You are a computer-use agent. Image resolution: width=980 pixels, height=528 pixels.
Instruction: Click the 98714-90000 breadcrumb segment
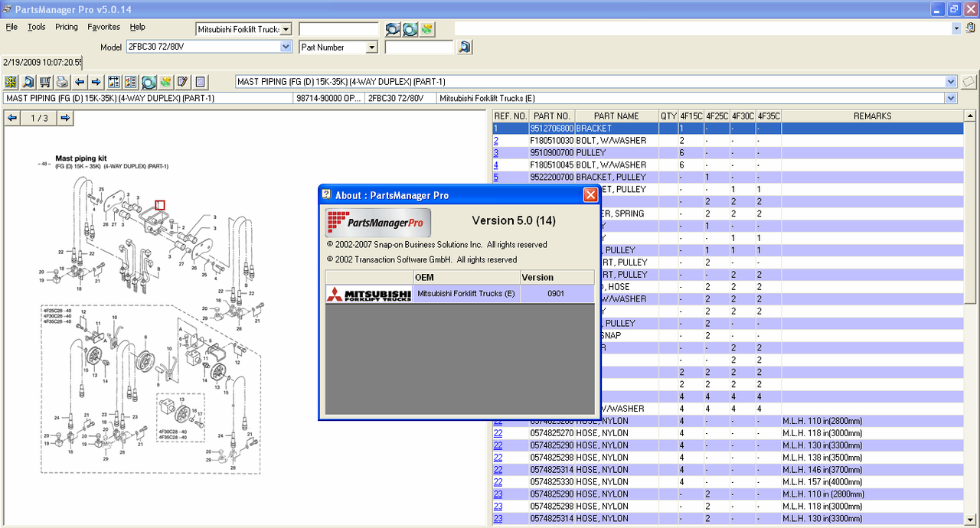click(x=329, y=98)
